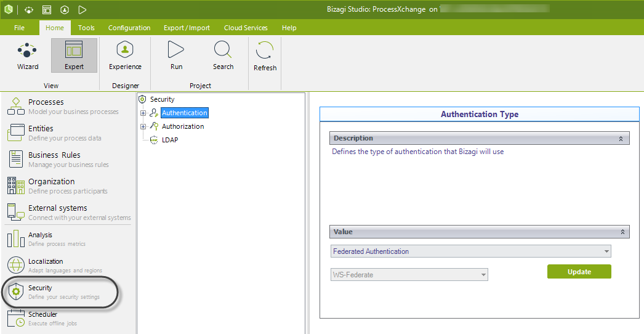644x334 pixels.
Task: Click the Bizagi logo icon in title bar
Action: (8, 9)
